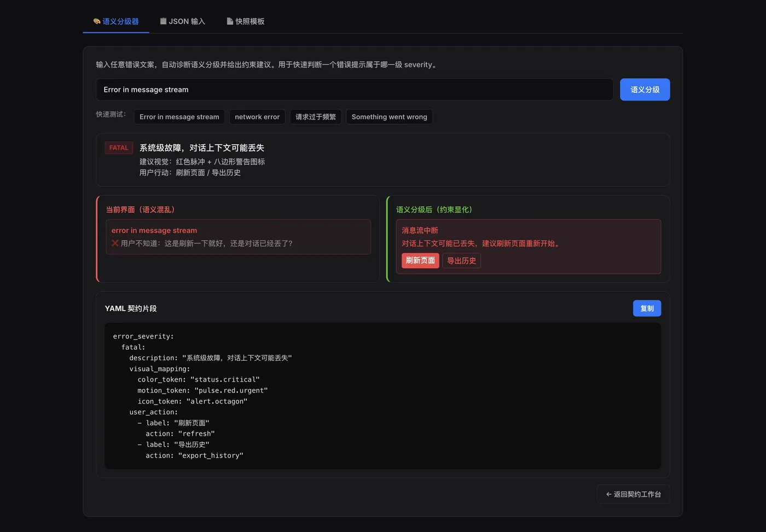Click the 'color_token: "status.critical"' line

tap(199, 379)
